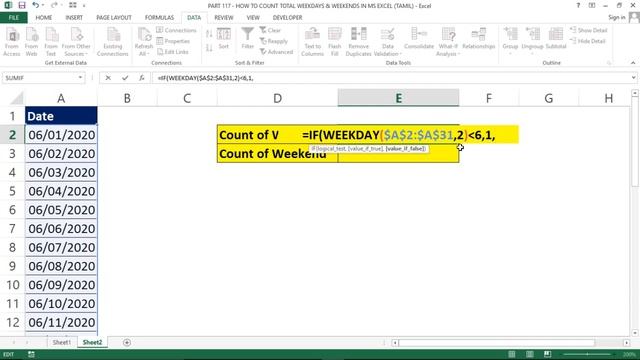Open Advanced filter options
Image resolution: width=640 pixels, height=360 pixels.
pyautogui.click(x=276, y=52)
